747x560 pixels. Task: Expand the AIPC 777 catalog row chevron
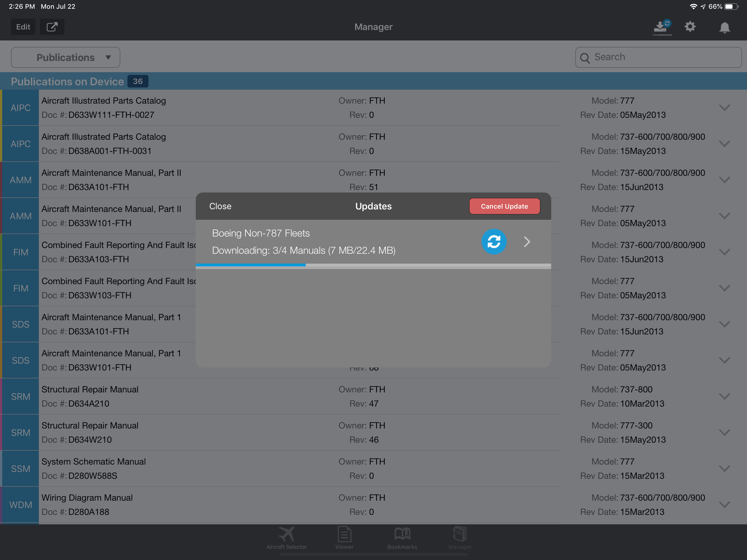tap(724, 108)
